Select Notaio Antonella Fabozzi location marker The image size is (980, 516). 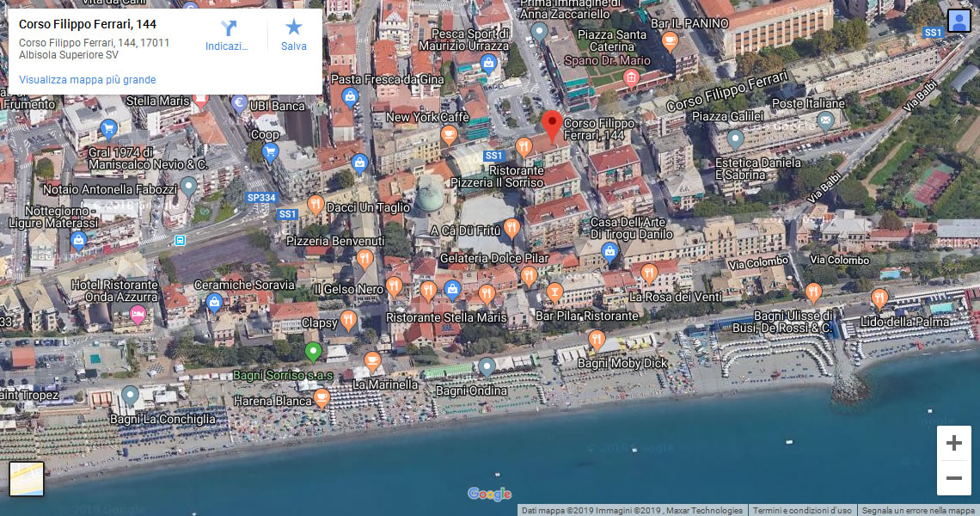188,187
